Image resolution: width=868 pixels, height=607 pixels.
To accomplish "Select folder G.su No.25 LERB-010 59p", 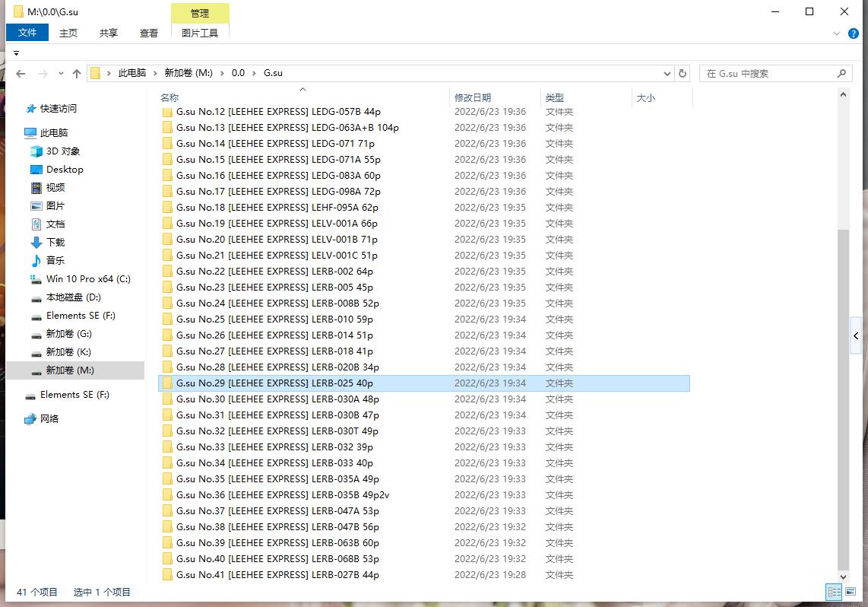I will (424, 319).
